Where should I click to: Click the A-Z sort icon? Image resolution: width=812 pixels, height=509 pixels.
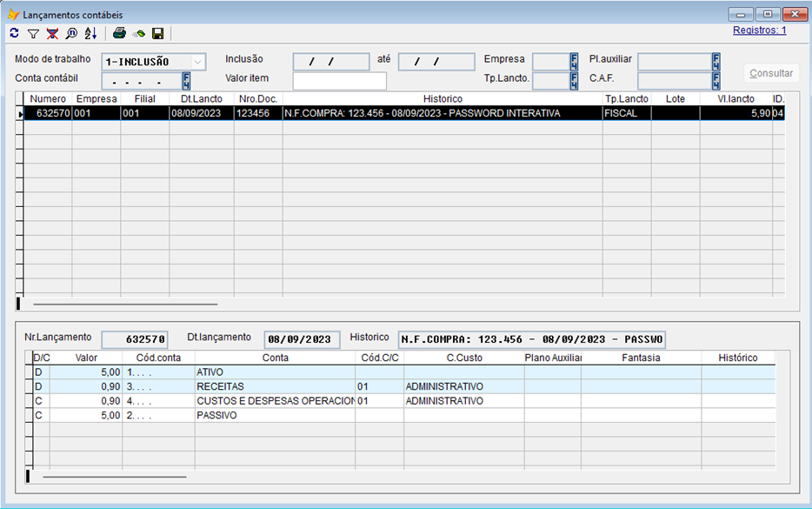pyautogui.click(x=90, y=33)
